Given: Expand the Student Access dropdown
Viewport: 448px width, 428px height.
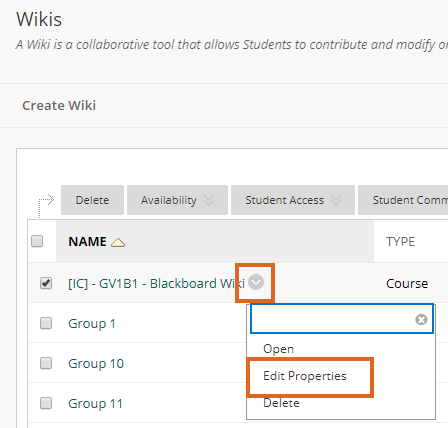Looking at the screenshot, I should pos(293,200).
